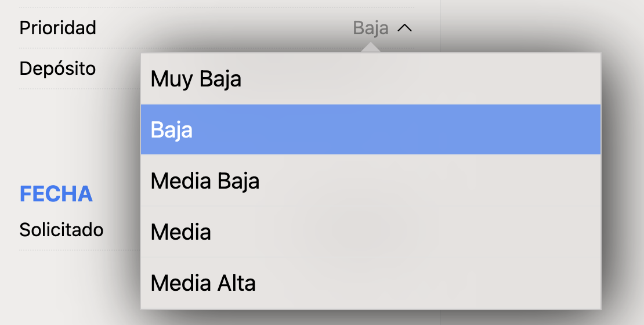Click the popup's small pointer triangle
The height and width of the screenshot is (325, 644).
[x=370, y=49]
